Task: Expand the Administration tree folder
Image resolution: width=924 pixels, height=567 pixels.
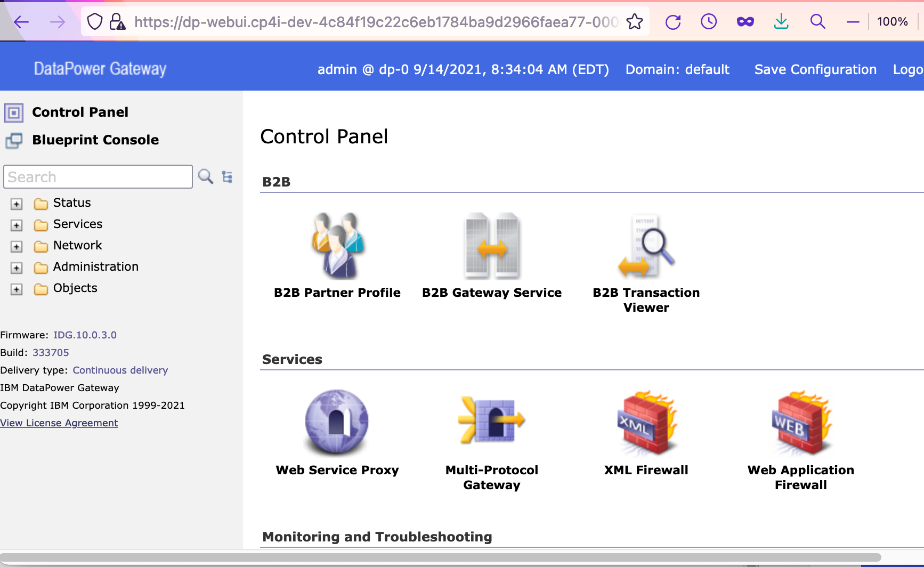Action: point(17,268)
